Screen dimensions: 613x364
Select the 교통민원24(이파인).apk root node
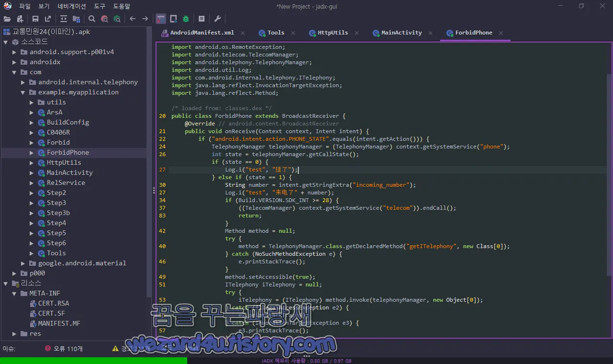[x=51, y=32]
